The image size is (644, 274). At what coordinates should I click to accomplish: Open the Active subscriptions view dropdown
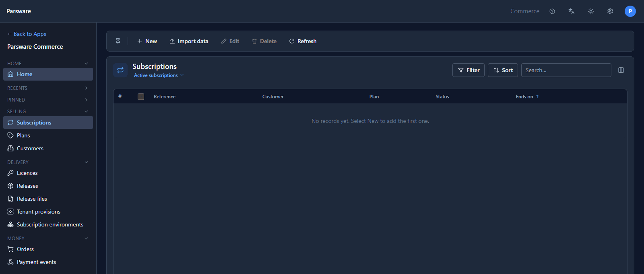pos(159,75)
